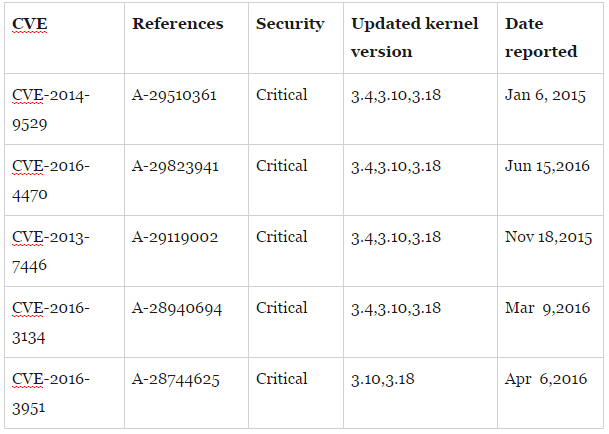Screen dimensions: 609x434
Task: Click the CVE column header
Action: point(28,24)
